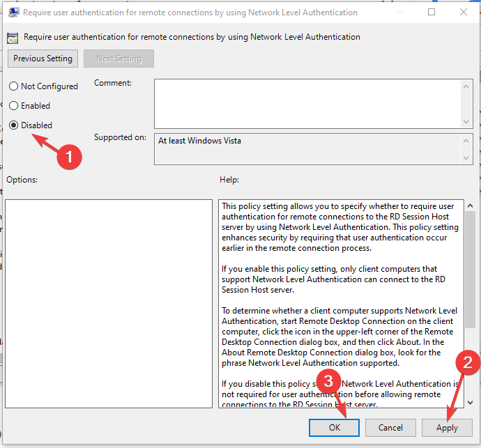Click Help pane scroll down arrow
481x448 pixels.
click(470, 402)
